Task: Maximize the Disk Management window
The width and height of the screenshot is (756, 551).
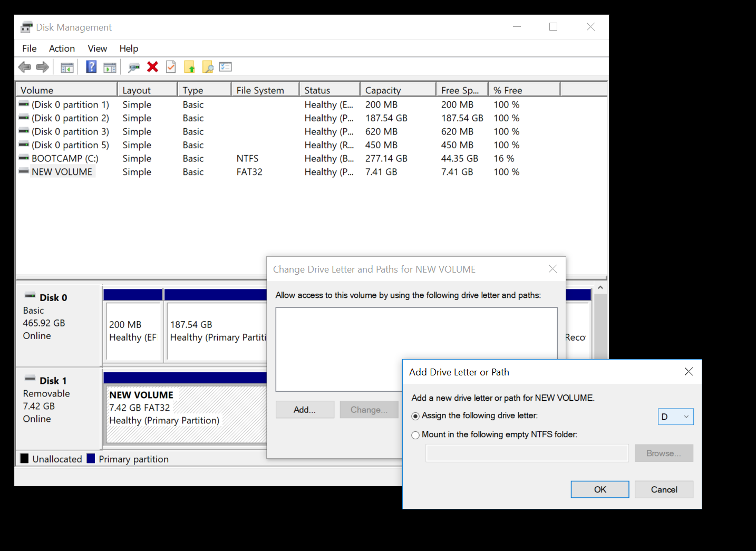Action: click(553, 27)
